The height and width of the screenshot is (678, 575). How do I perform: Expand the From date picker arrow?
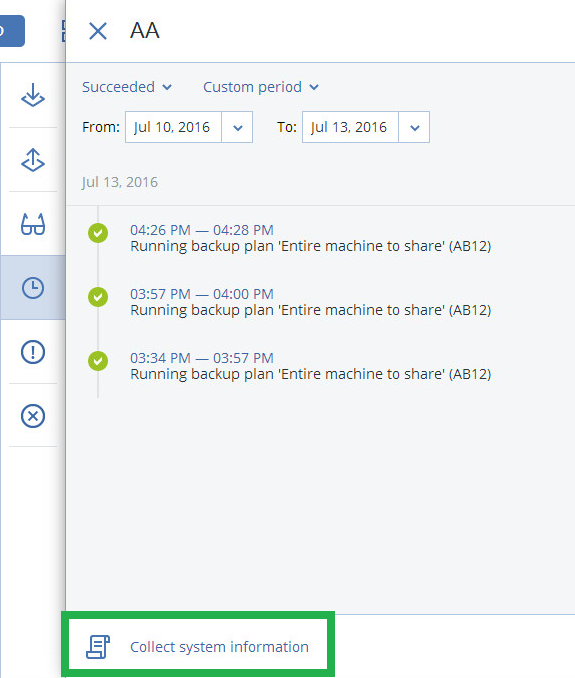click(x=237, y=127)
